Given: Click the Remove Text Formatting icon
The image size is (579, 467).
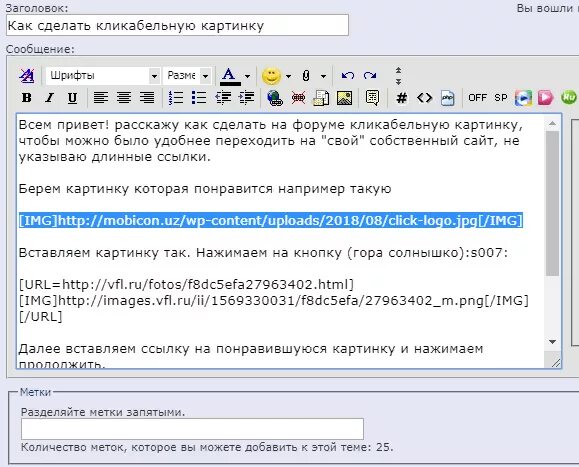Looking at the screenshot, I should tap(27, 76).
